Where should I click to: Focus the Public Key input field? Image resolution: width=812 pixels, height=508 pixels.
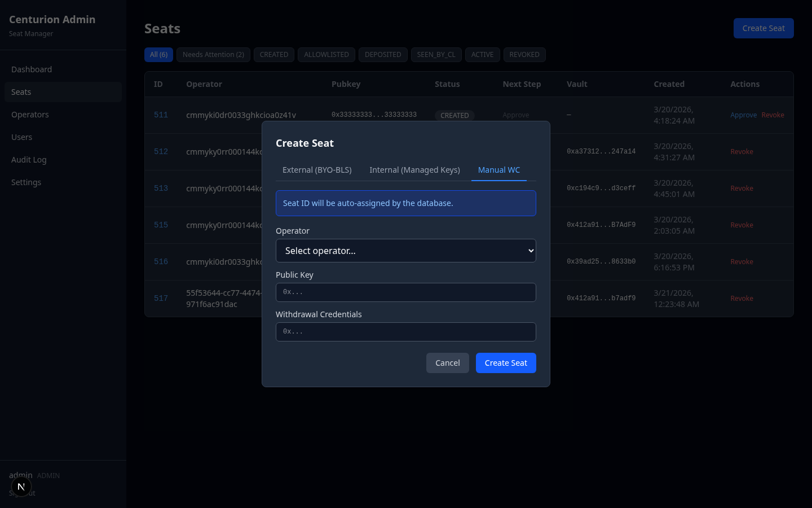[405, 292]
